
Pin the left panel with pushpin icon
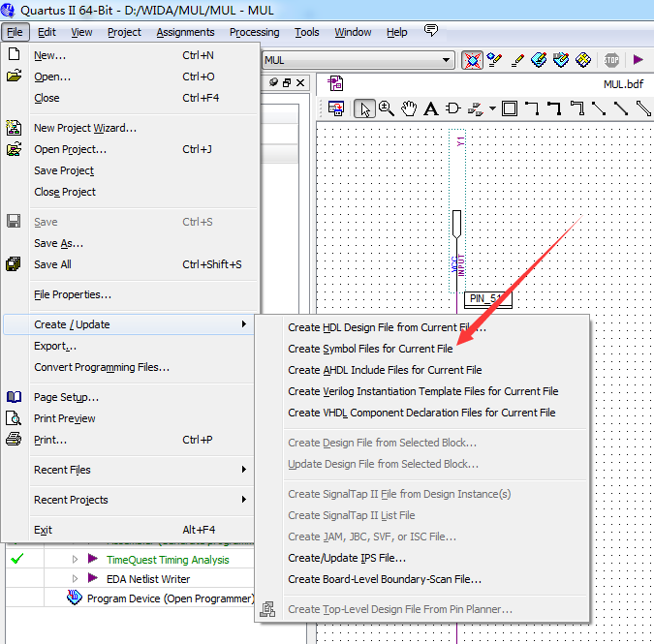pos(273,82)
